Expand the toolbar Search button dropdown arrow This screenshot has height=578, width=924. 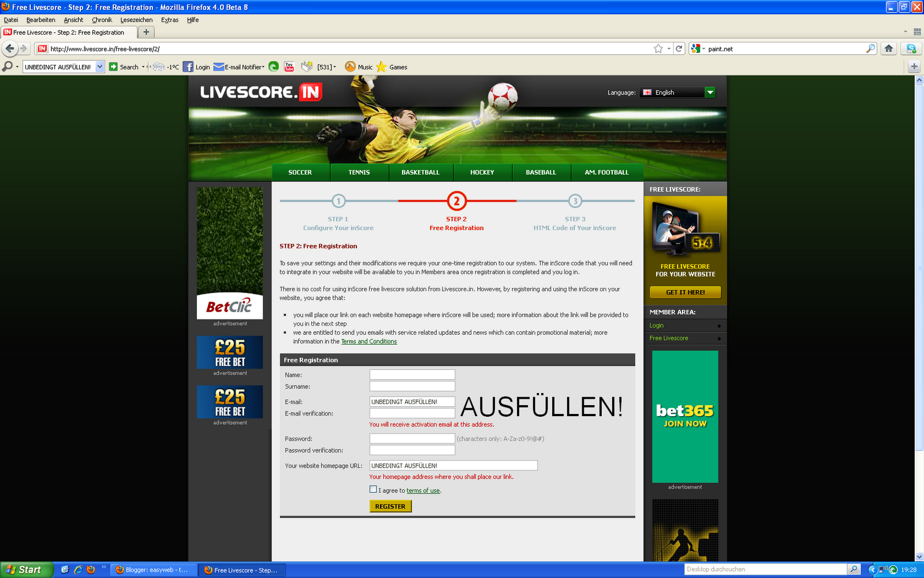[x=143, y=67]
